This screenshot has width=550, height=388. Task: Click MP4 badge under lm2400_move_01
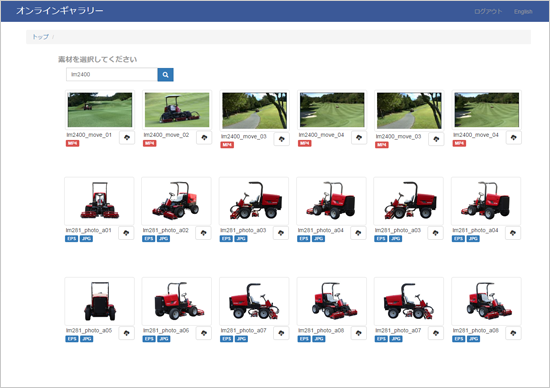73,143
